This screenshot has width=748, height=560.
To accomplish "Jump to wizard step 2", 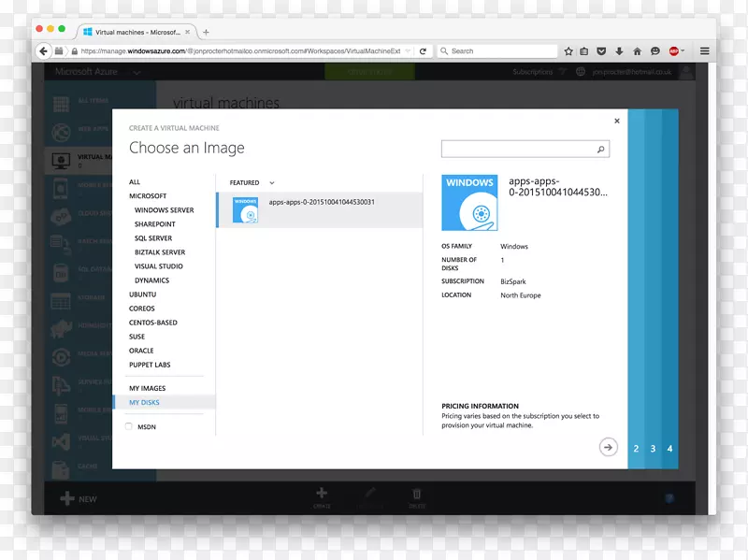I will coord(636,449).
